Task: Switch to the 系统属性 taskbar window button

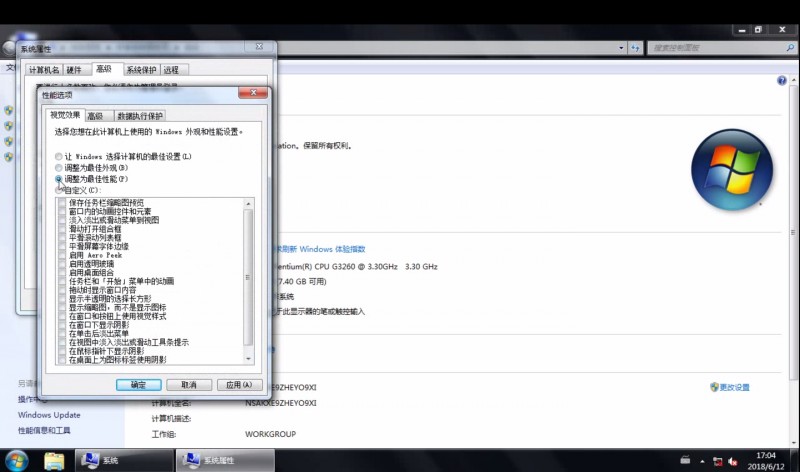Action: point(226,460)
